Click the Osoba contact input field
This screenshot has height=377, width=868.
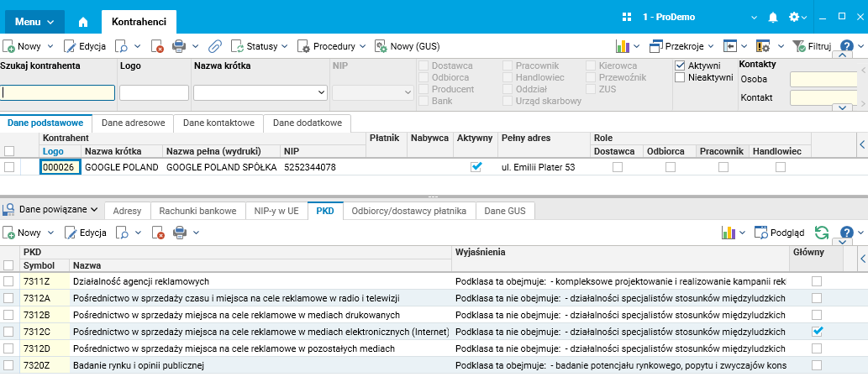(x=824, y=80)
